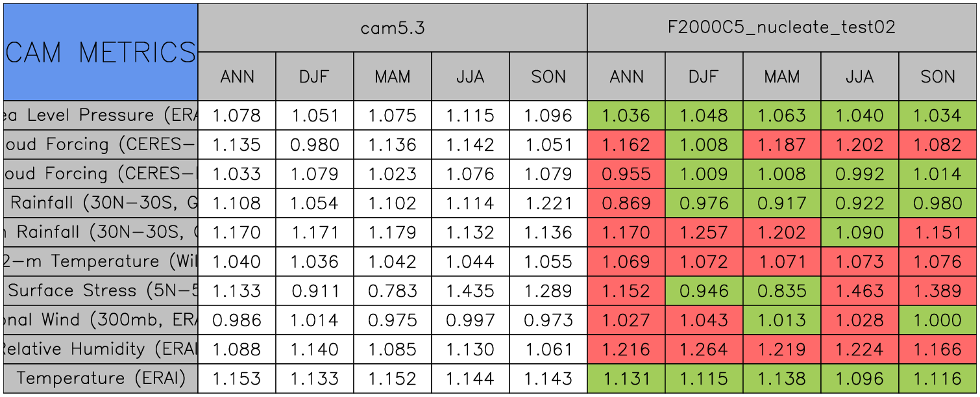Screen dimensions: 980x397
Task: Select the 2-m Temperature row label
Action: pos(101,262)
